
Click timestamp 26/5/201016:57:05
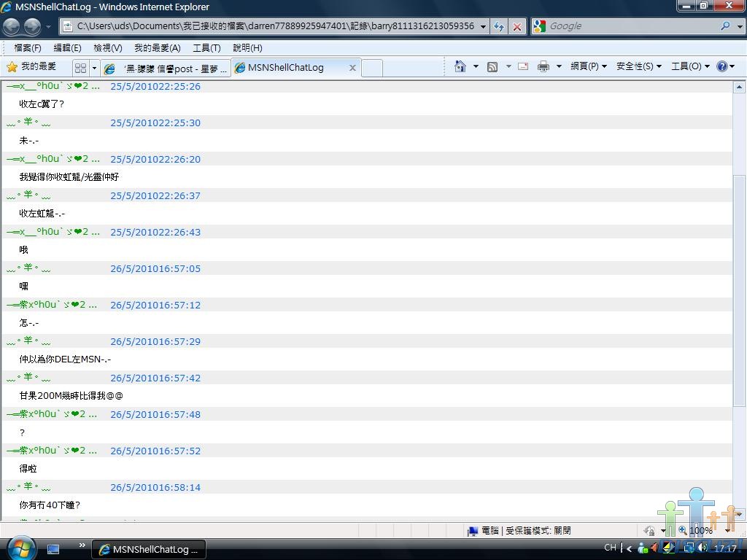155,268
